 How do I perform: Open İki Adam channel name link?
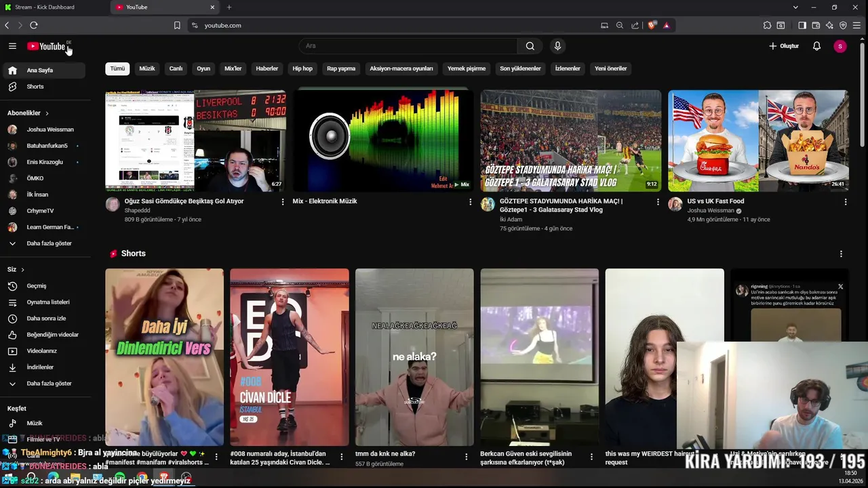511,220
